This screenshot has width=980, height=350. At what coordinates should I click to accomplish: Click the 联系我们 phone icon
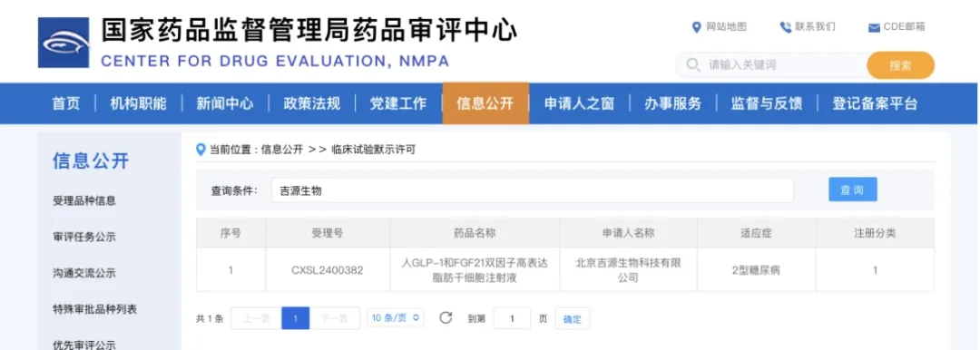(x=786, y=27)
